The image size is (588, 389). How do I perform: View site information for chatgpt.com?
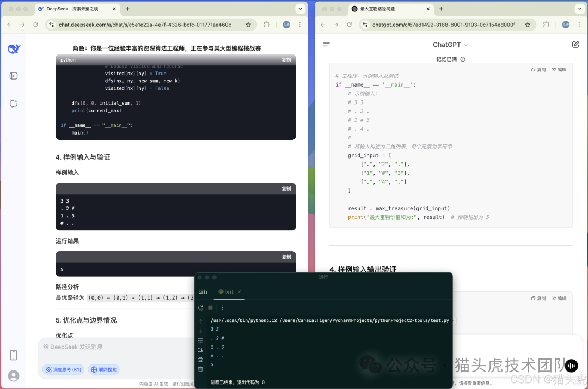(x=365, y=25)
